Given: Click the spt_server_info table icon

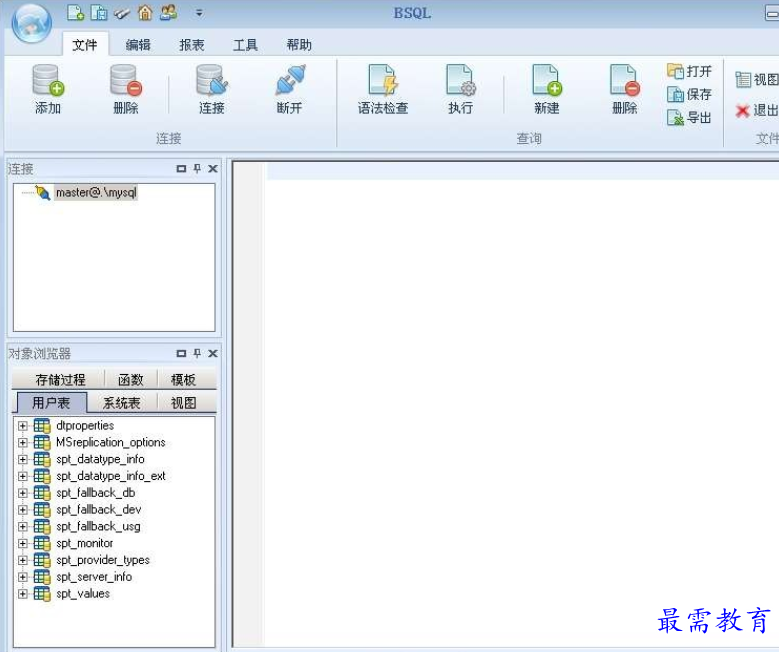Looking at the screenshot, I should pyautogui.click(x=42, y=577).
